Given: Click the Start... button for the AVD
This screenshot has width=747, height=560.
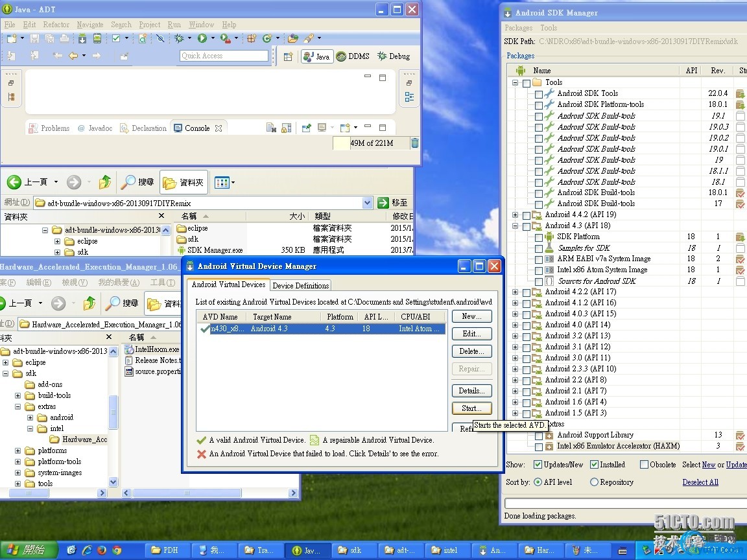Looking at the screenshot, I should tap(471, 408).
